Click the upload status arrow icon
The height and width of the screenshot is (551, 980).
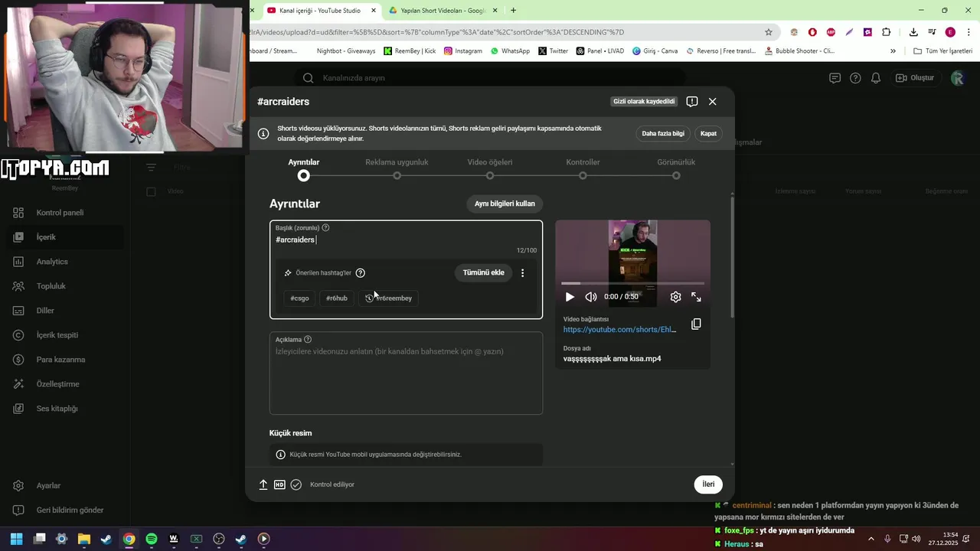[263, 484]
